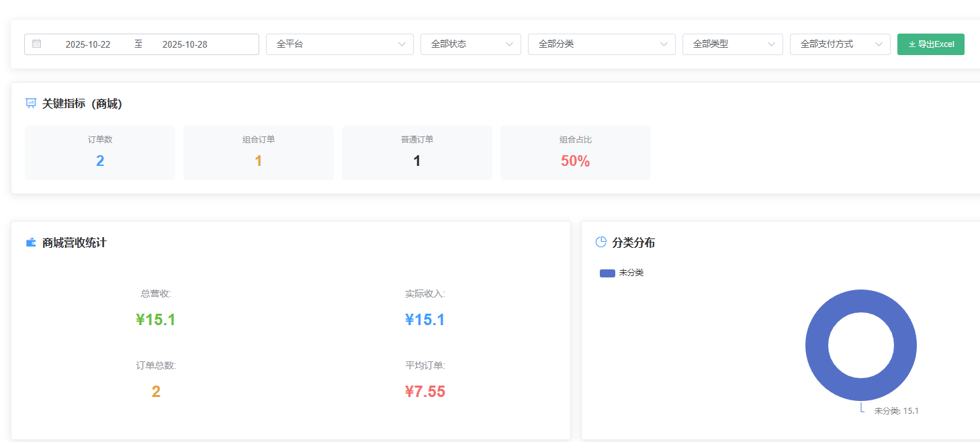Expand the 全部类型 type dropdown
Screen dimensions: 980x442
(x=732, y=44)
